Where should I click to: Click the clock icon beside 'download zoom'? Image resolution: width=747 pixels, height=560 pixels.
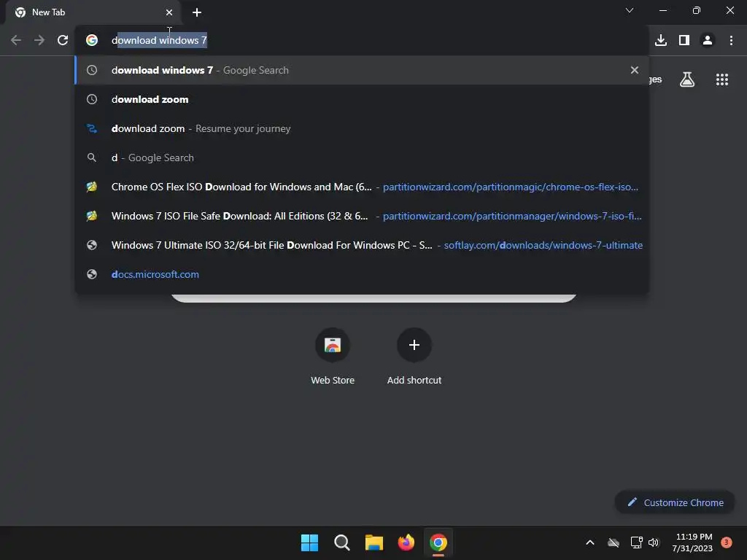click(92, 99)
